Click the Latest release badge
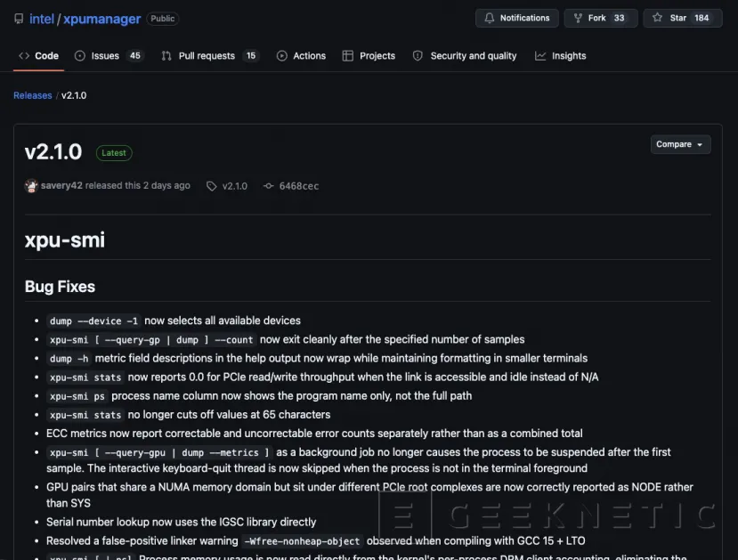738x560 pixels. 114,152
